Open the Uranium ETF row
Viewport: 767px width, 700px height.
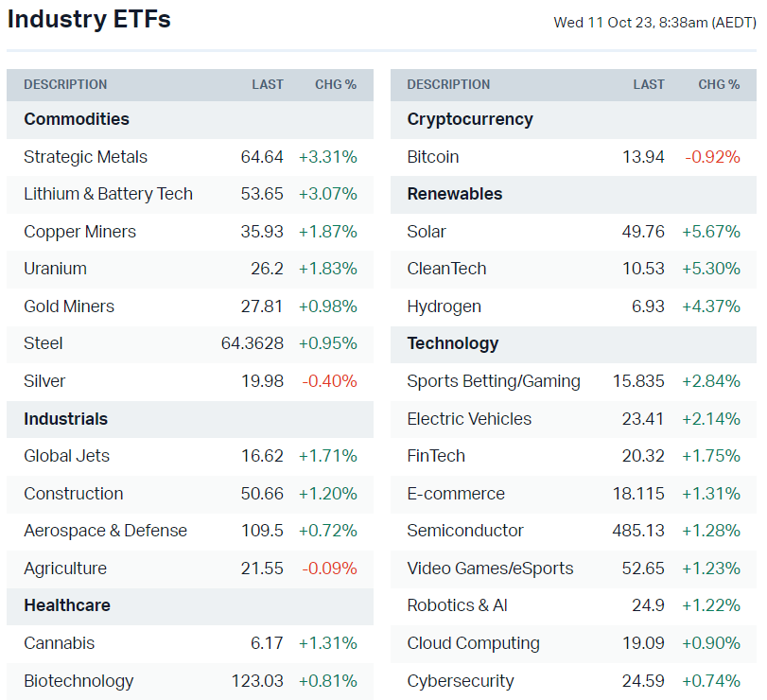pos(55,269)
